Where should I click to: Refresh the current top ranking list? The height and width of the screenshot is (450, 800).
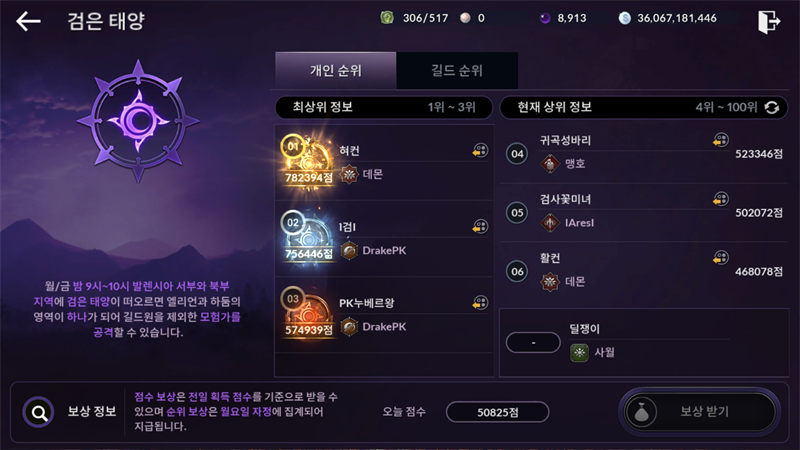[x=772, y=107]
